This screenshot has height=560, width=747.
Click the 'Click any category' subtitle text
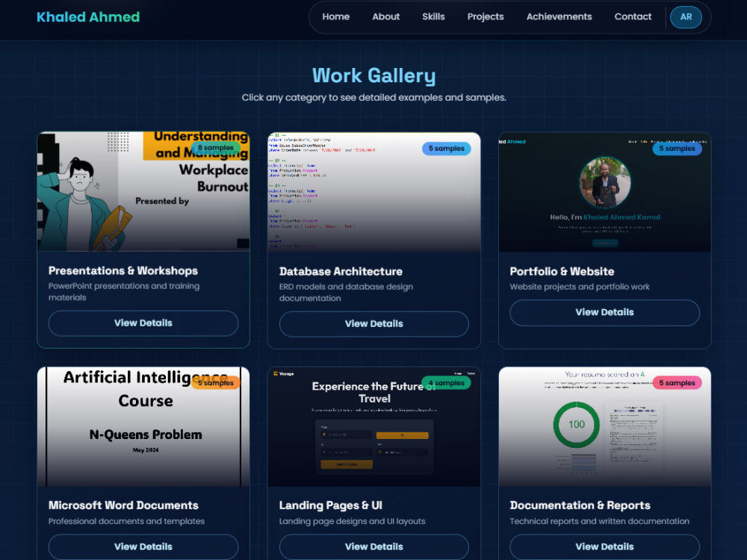click(373, 98)
